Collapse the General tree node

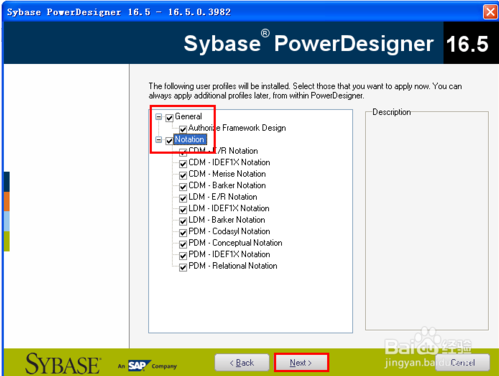point(159,117)
